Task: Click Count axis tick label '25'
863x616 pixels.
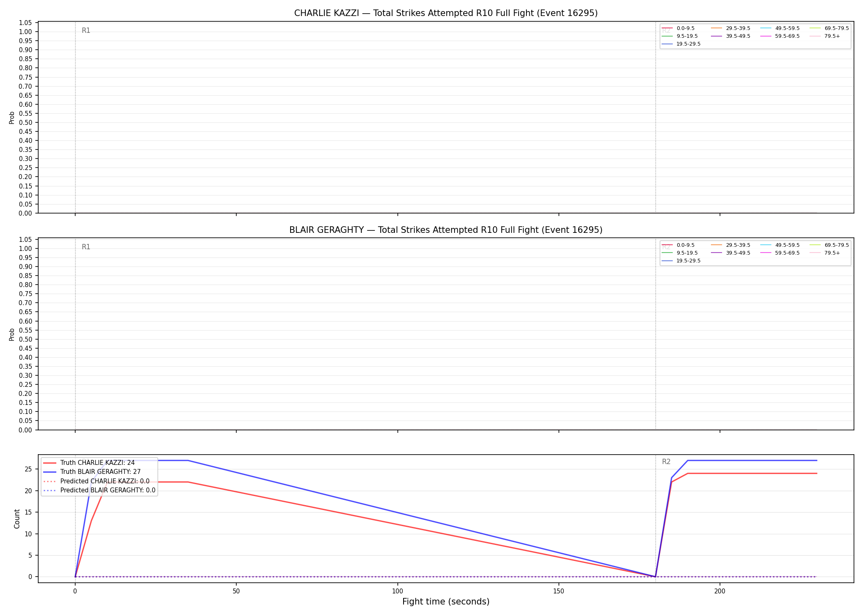Action: pos(28,469)
